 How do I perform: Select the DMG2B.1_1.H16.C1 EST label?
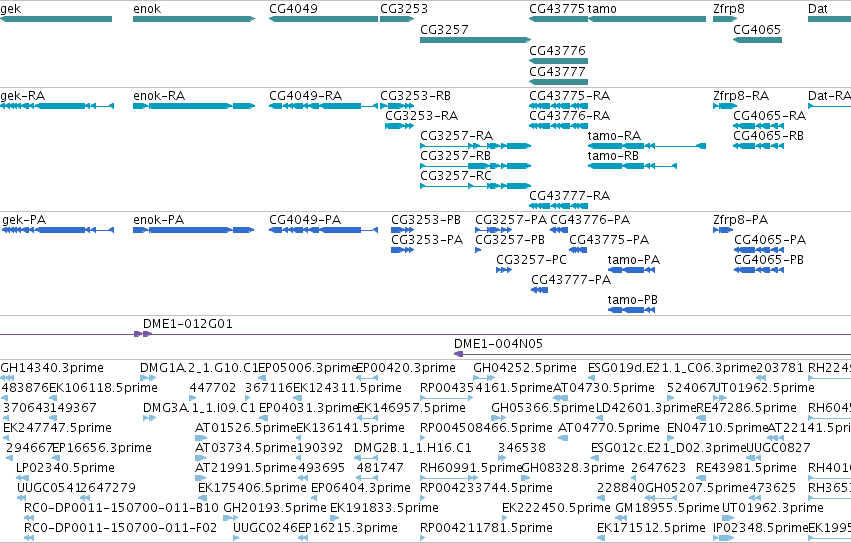[412, 448]
